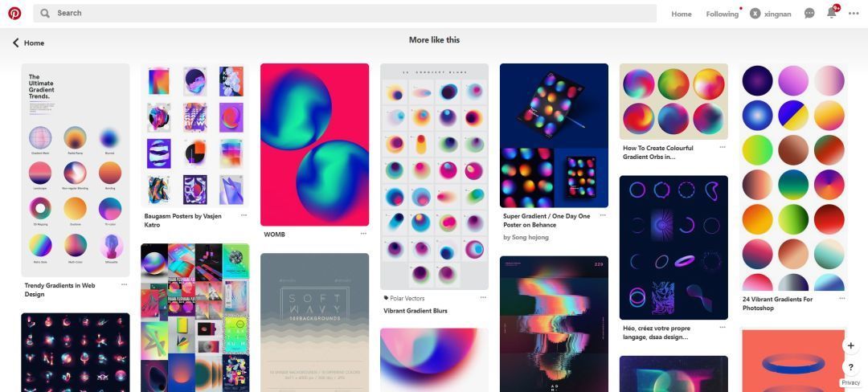Open options for Trendy Gradients in Web Design pin
This screenshot has height=392, width=868.
(124, 284)
